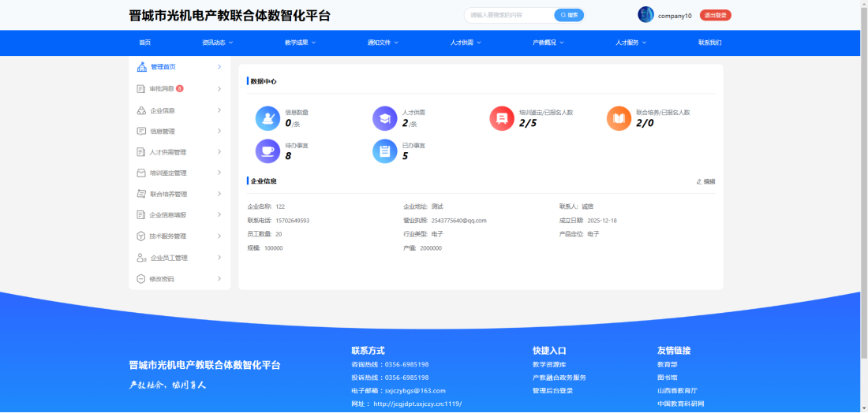Viewport: 868px width, 413px height.
Task: Open the 人才服务 dropdown menu
Action: tap(630, 43)
